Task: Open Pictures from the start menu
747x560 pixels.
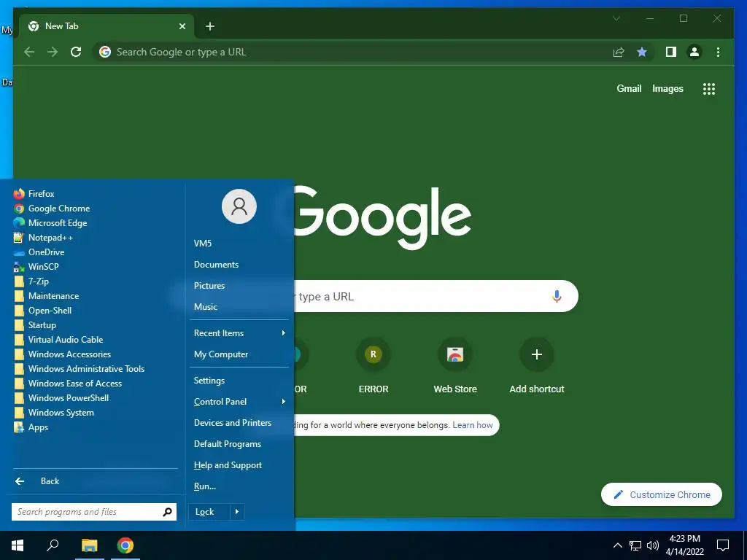Action: (209, 286)
